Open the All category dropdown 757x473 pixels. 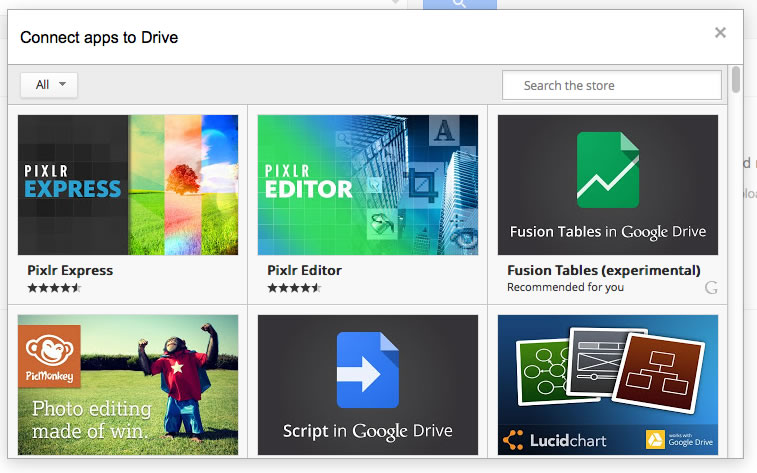click(49, 85)
